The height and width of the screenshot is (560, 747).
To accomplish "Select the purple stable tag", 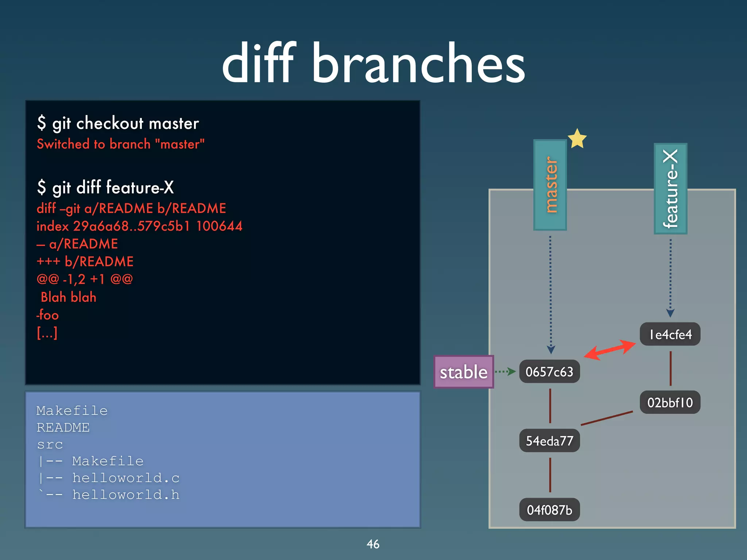I will [x=463, y=372].
